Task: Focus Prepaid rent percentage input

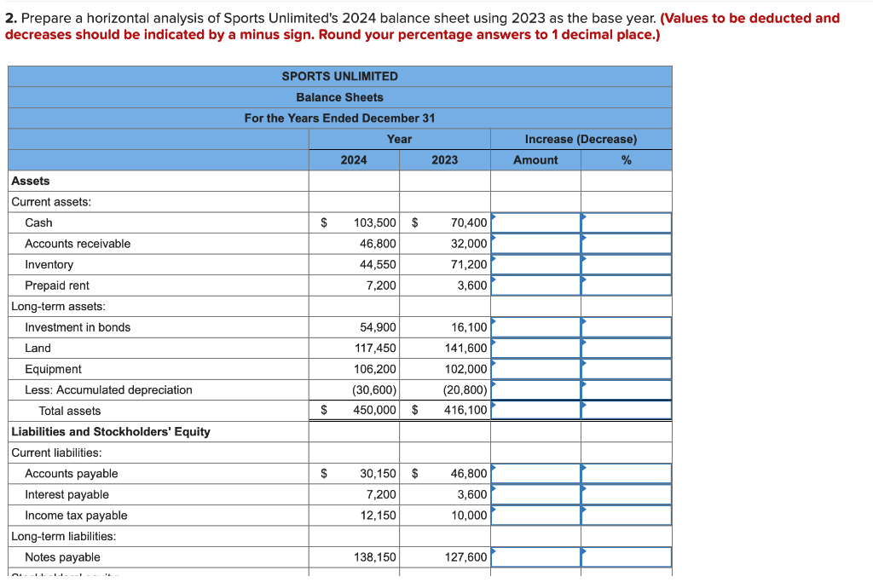Action: pyautogui.click(x=627, y=285)
